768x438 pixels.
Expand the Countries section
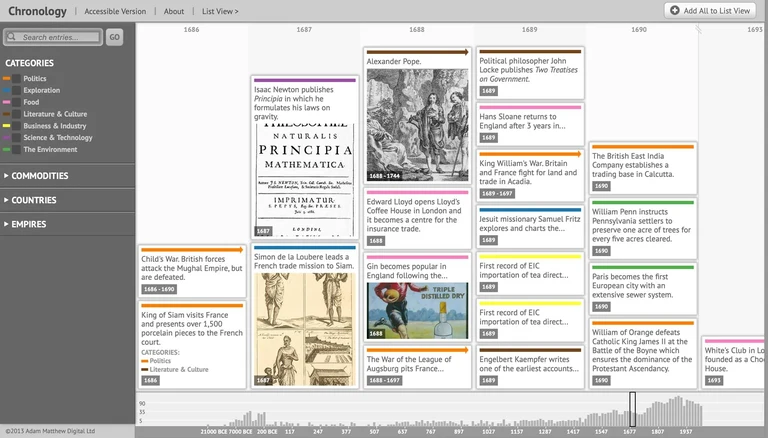point(35,200)
